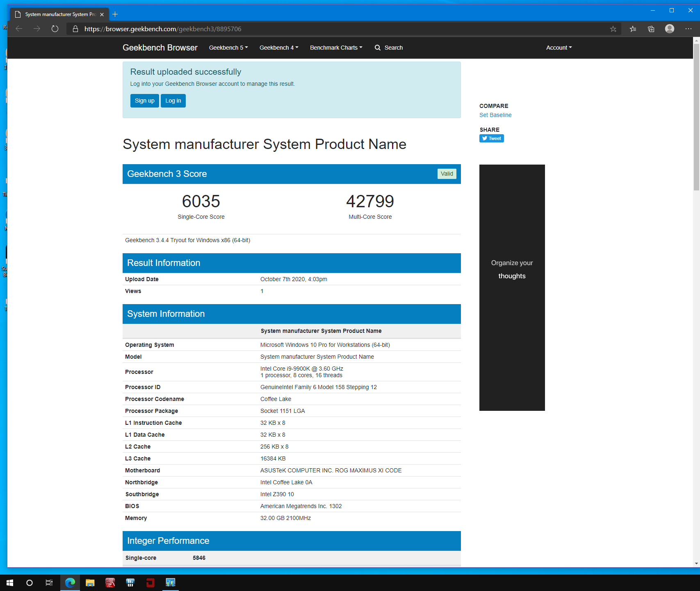Image resolution: width=700 pixels, height=591 pixels.
Task: Reload the page with the refresh icon
Action: point(55,29)
